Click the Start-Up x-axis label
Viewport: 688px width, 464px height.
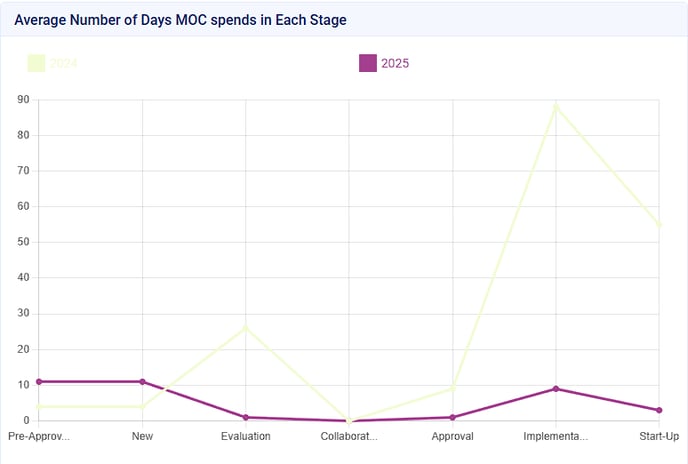[x=658, y=437]
